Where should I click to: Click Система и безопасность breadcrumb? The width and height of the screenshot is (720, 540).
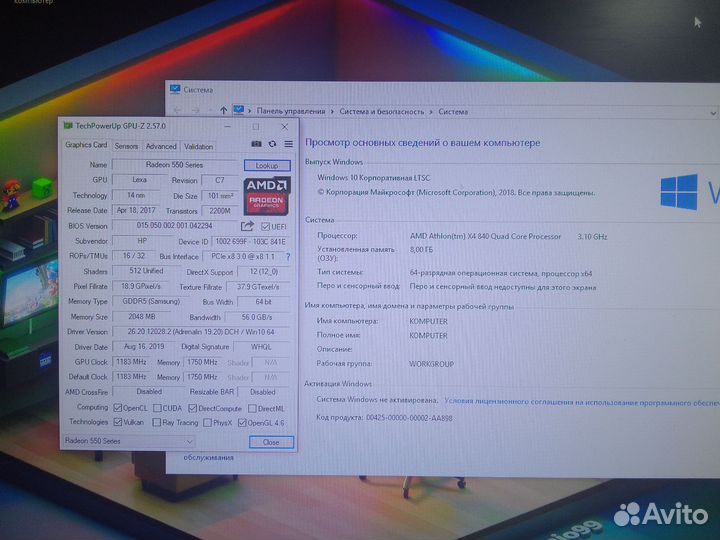pos(382,111)
